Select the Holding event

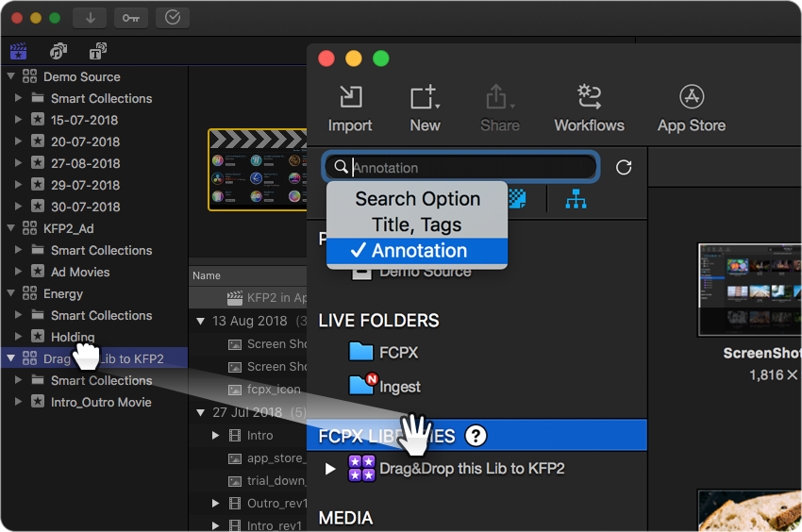(73, 337)
